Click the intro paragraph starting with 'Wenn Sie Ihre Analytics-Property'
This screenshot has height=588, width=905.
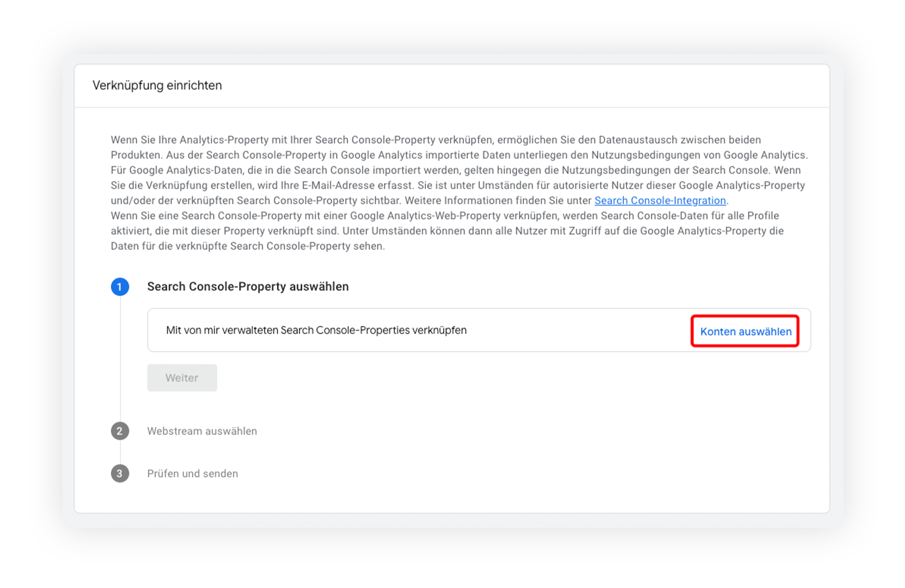click(459, 170)
